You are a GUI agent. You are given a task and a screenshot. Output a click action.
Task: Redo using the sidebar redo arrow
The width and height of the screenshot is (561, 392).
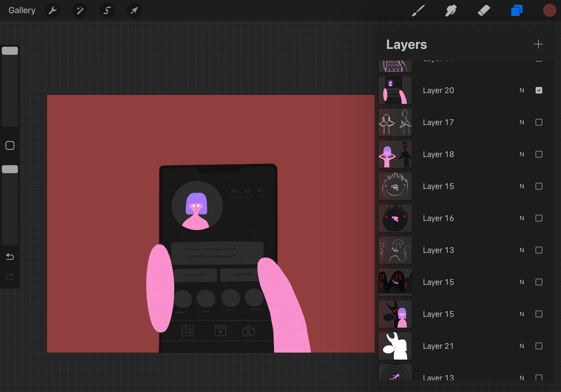coord(10,276)
